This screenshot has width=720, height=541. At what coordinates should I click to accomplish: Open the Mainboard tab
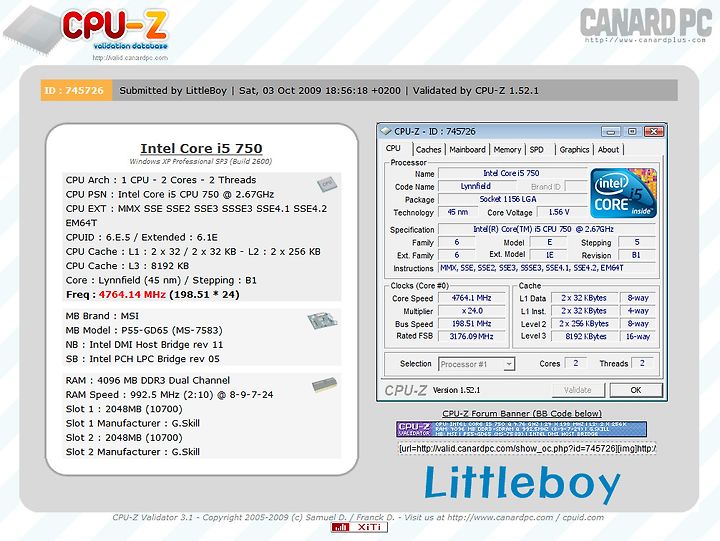point(467,150)
